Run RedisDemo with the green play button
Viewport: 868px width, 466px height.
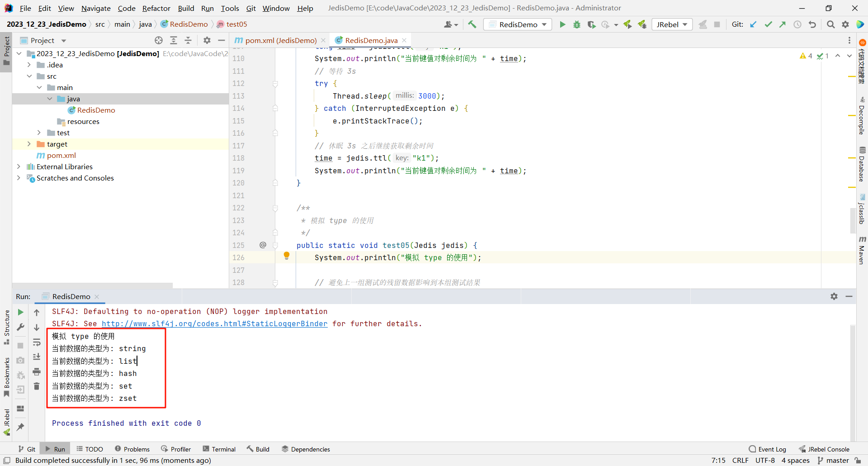pyautogui.click(x=562, y=24)
